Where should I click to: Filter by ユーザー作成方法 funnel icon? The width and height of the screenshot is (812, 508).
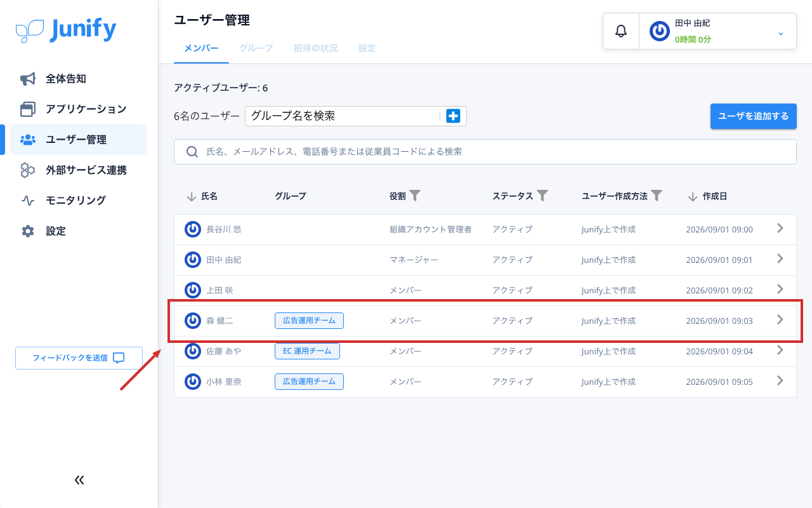click(x=657, y=196)
